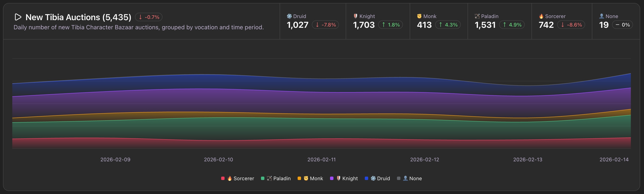Click the "Druid" heading in the stats header
The height and width of the screenshot is (194, 644).
300,16
